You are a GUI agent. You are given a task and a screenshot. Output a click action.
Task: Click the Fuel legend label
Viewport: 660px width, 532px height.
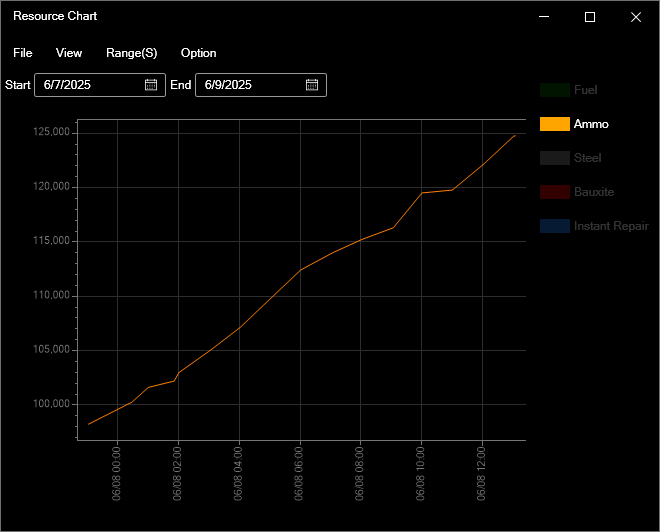[585, 90]
